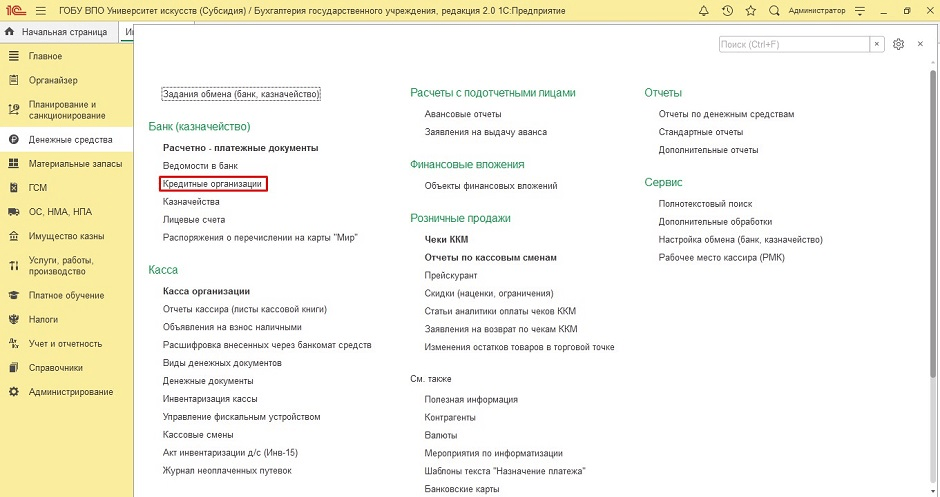Open the Налоги sidebar section
This screenshot has width=940, height=497.
(43, 320)
